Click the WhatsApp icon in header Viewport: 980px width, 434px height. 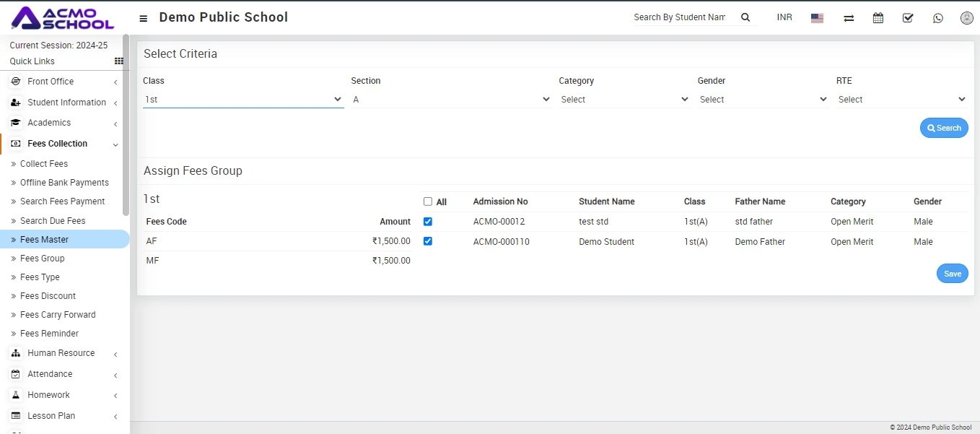(937, 18)
